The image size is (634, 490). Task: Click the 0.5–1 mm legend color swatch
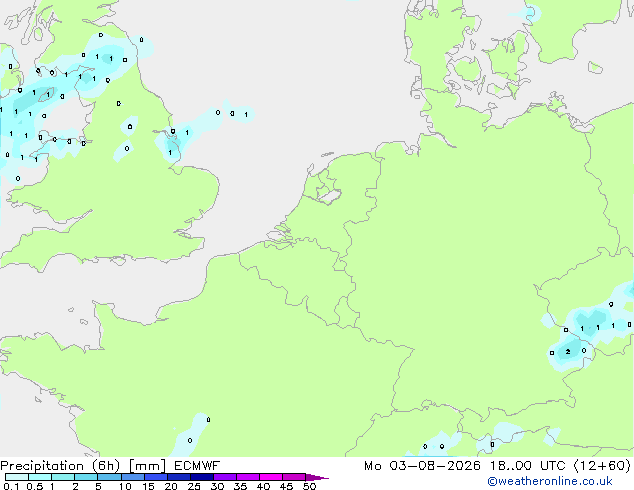click(40, 477)
